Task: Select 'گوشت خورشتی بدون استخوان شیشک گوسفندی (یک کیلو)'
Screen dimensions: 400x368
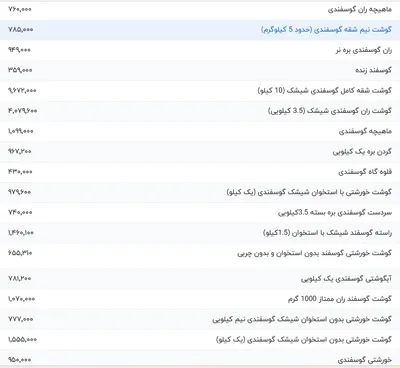Action: (x=304, y=340)
